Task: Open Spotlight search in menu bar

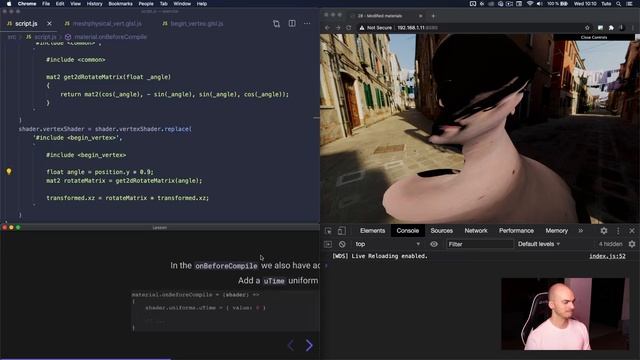Action: [618, 4]
